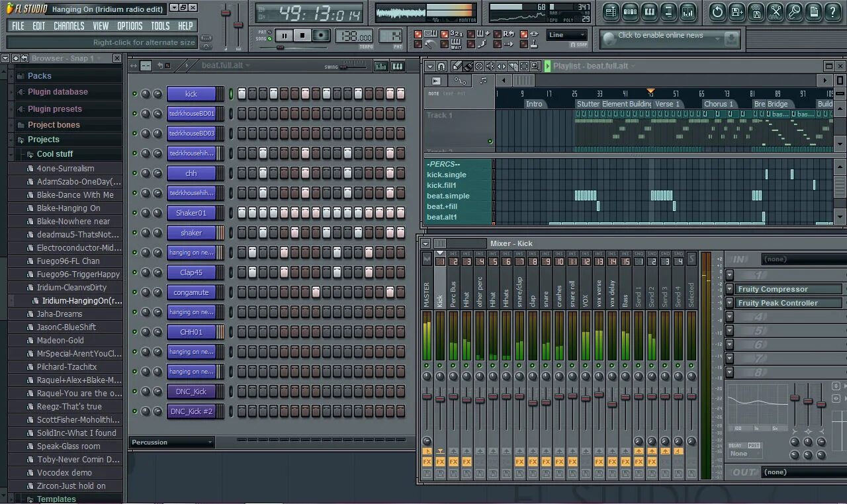Image resolution: width=847 pixels, height=504 pixels.
Task: Select the delete tool in Playlist
Action: point(479,66)
